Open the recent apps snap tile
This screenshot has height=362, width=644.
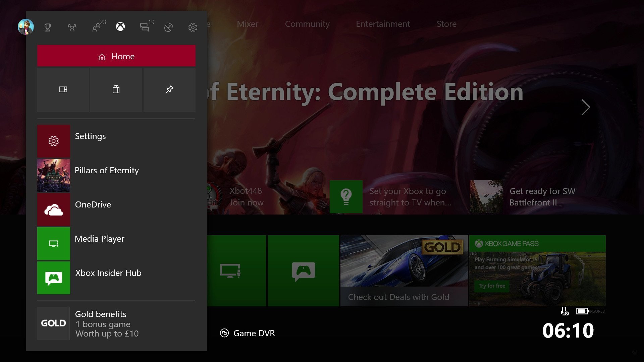(63, 89)
